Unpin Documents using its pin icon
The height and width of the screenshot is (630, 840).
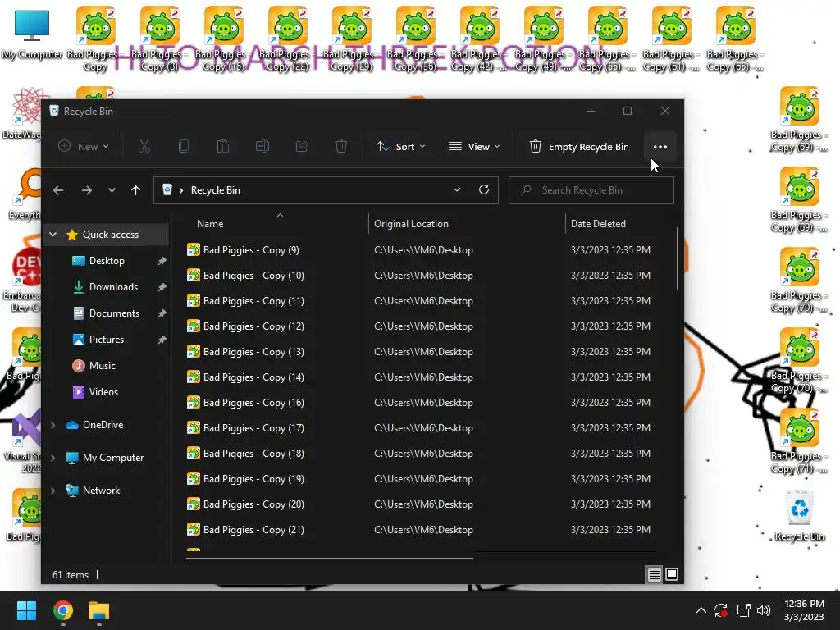(162, 313)
